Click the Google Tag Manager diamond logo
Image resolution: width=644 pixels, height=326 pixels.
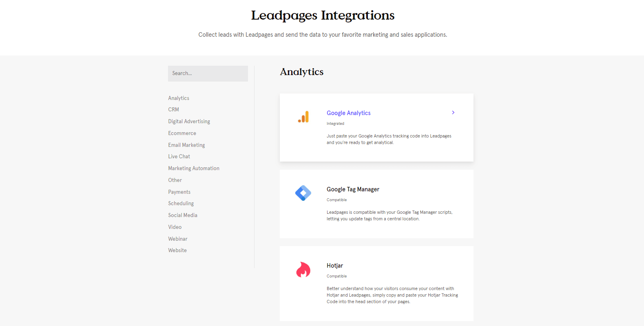click(303, 193)
